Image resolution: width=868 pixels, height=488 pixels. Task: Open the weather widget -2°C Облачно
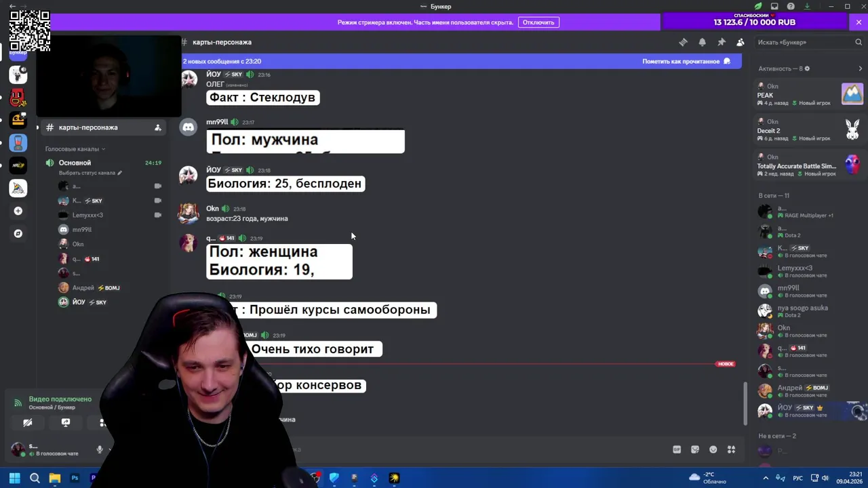coord(708,478)
